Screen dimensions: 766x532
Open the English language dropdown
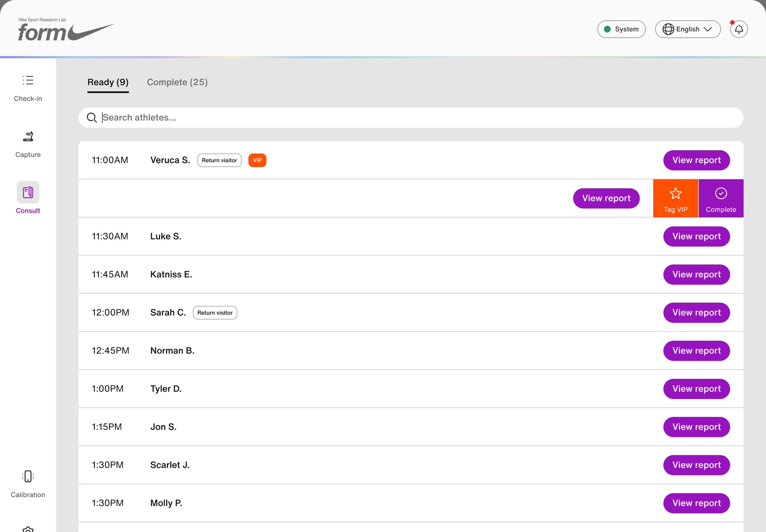coord(687,29)
